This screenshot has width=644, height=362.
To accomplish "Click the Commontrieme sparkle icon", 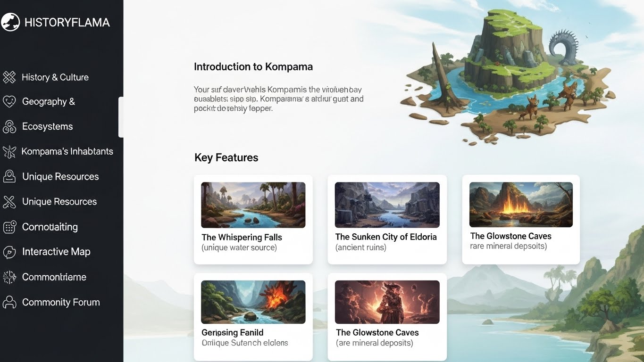I will (9, 277).
